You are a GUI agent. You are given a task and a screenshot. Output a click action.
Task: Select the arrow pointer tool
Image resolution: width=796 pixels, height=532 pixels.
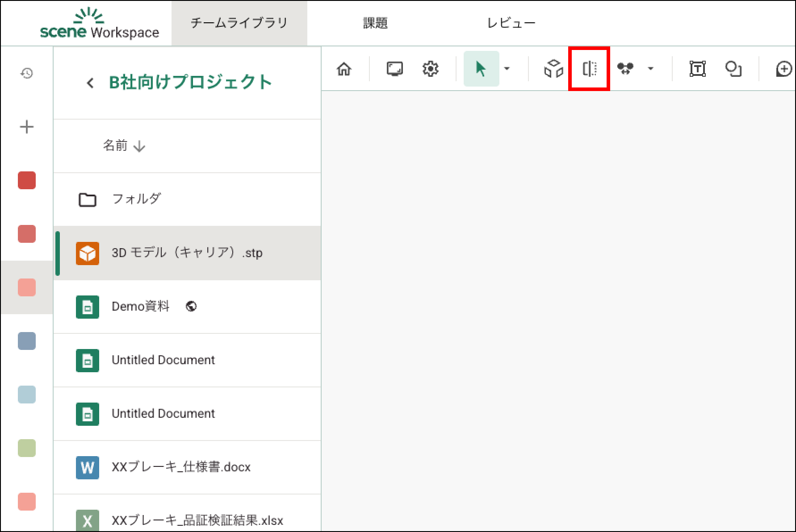click(481, 69)
